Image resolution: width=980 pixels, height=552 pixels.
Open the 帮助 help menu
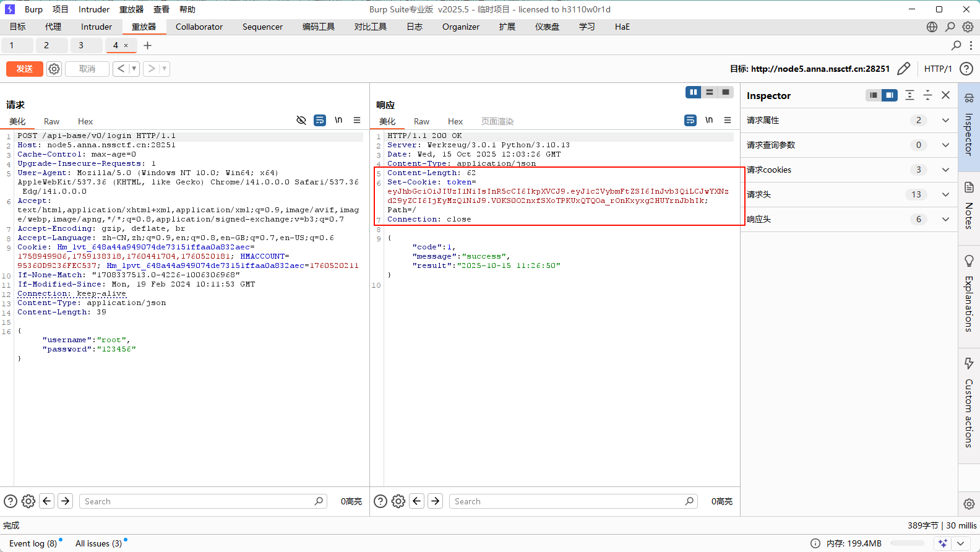tap(187, 9)
